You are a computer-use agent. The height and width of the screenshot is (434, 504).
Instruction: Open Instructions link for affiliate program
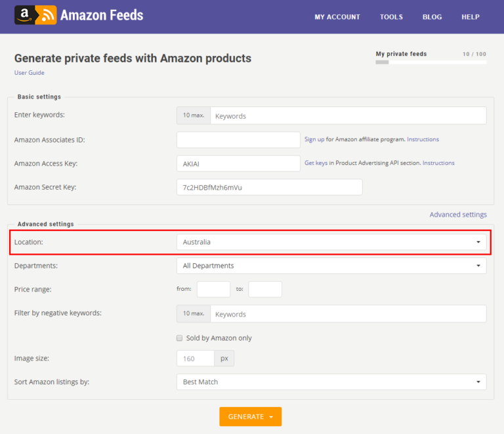[423, 139]
